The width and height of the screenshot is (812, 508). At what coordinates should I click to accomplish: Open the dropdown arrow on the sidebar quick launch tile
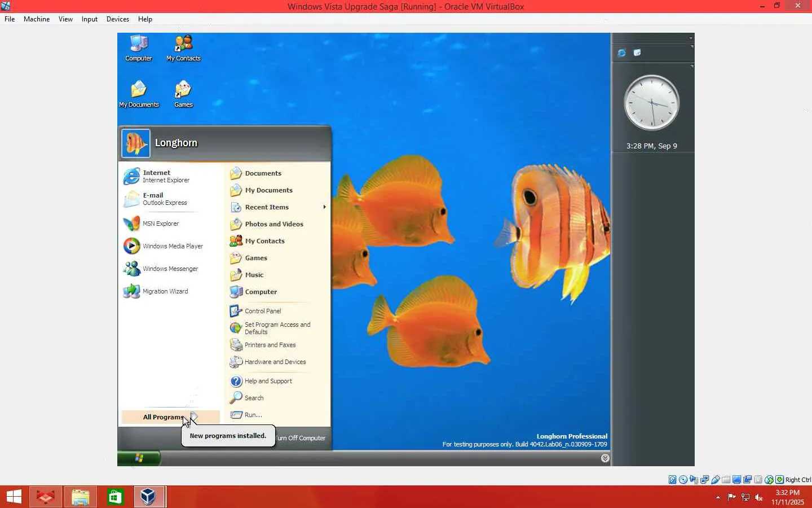[x=692, y=47]
